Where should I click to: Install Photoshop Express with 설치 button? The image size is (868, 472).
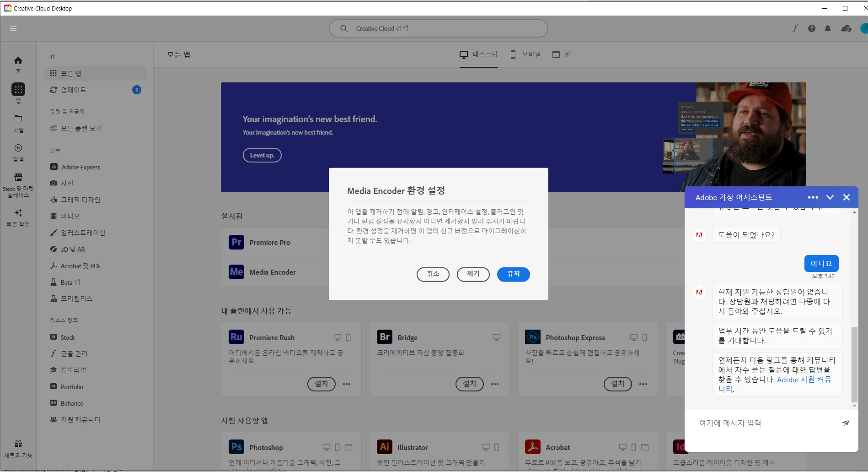618,384
